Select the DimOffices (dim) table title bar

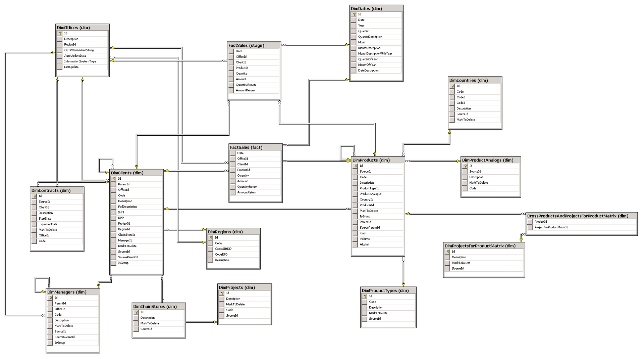(83, 28)
